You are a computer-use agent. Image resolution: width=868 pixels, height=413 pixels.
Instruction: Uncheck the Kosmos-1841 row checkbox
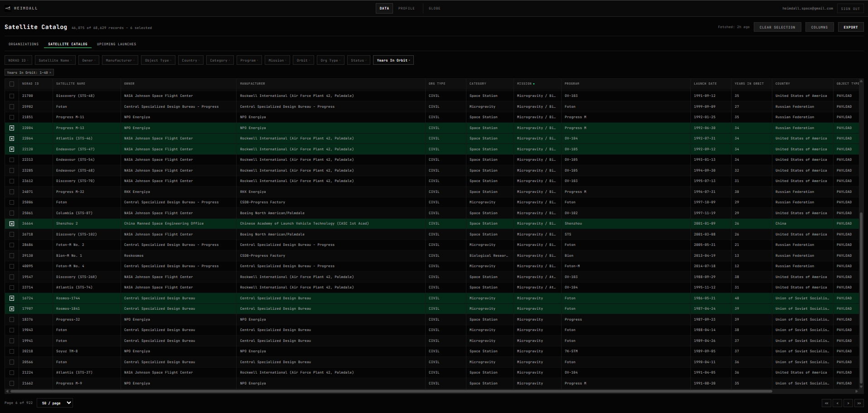click(x=12, y=309)
